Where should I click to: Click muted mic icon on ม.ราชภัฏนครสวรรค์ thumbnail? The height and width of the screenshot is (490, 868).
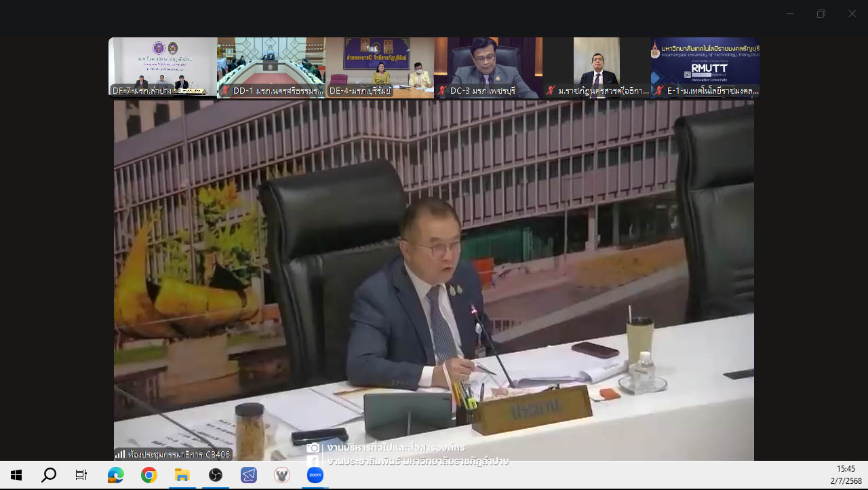pyautogui.click(x=551, y=90)
